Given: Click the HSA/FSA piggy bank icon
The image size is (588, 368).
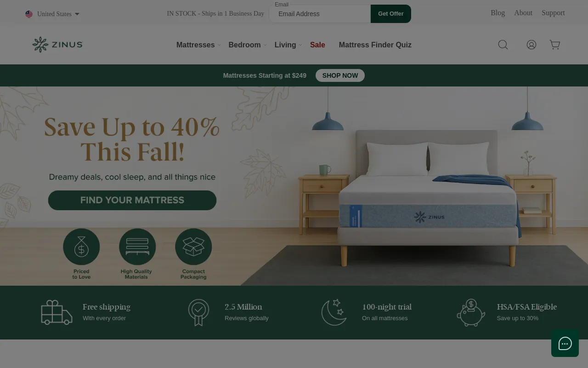Looking at the screenshot, I should pyautogui.click(x=471, y=312).
